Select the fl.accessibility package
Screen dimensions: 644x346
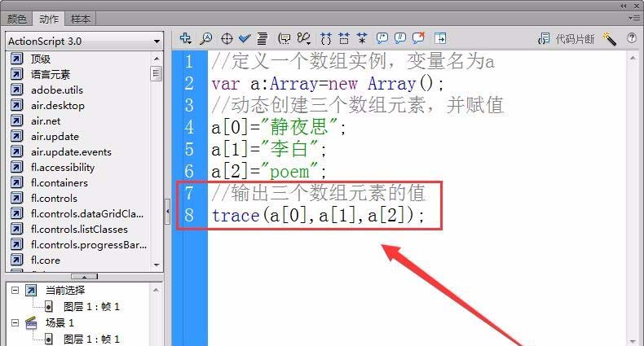click(63, 167)
